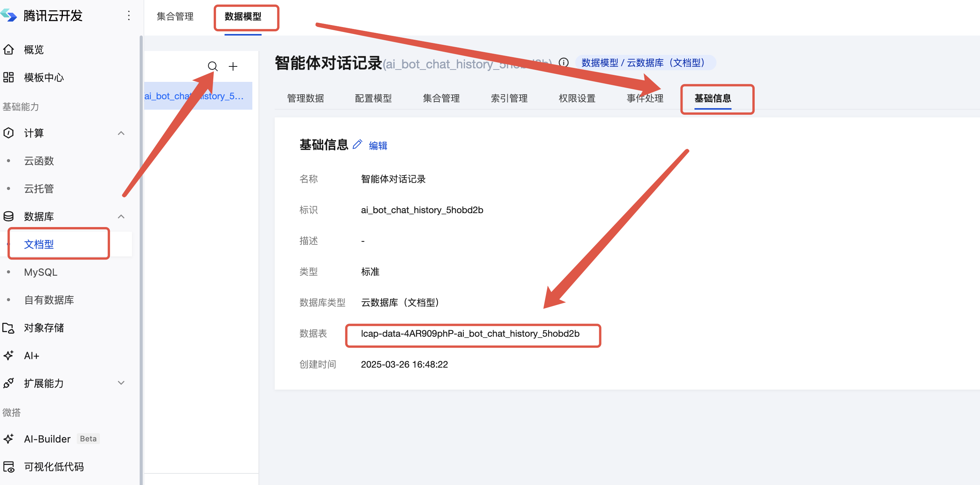The height and width of the screenshot is (485, 980).
Task: Open the 事件处理 tab
Action: (644, 98)
